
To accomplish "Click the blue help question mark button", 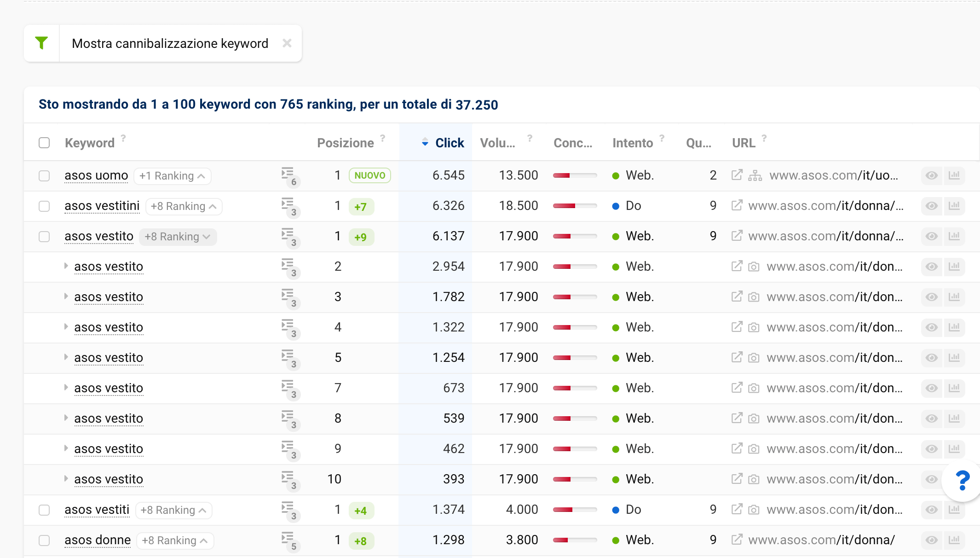I will [963, 481].
